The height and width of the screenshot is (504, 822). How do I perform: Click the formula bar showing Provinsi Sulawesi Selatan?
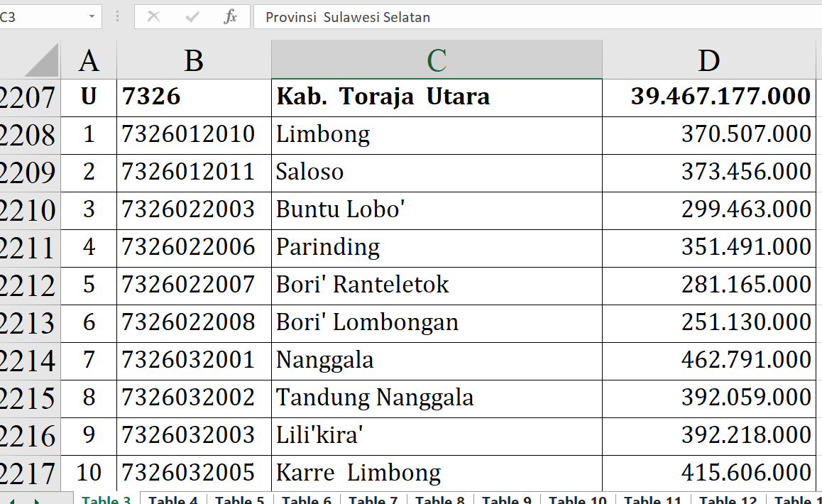(x=532, y=17)
